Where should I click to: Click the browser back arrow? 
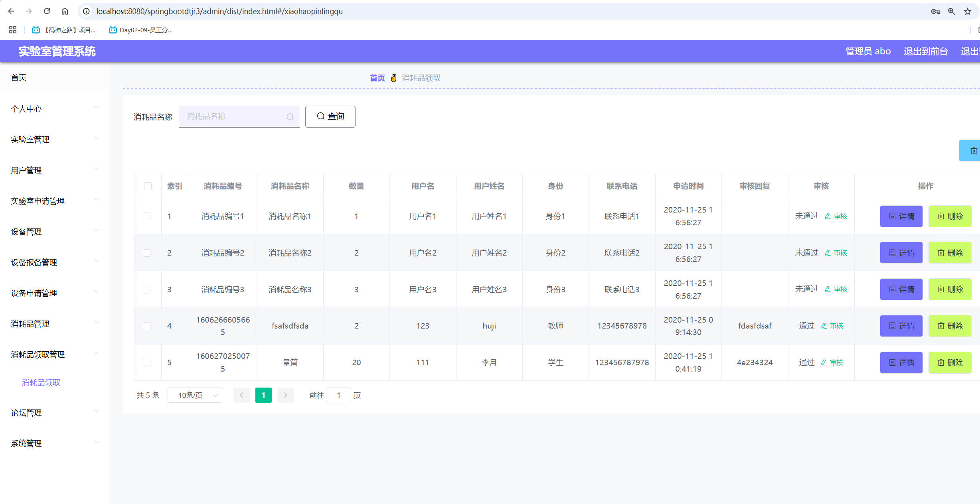pyautogui.click(x=11, y=11)
